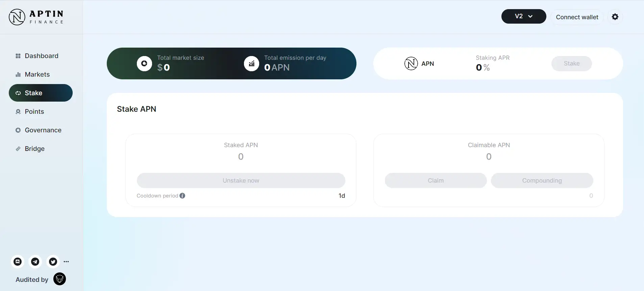The width and height of the screenshot is (644, 291).
Task: Open the Twitter profile icon
Action: click(x=53, y=262)
